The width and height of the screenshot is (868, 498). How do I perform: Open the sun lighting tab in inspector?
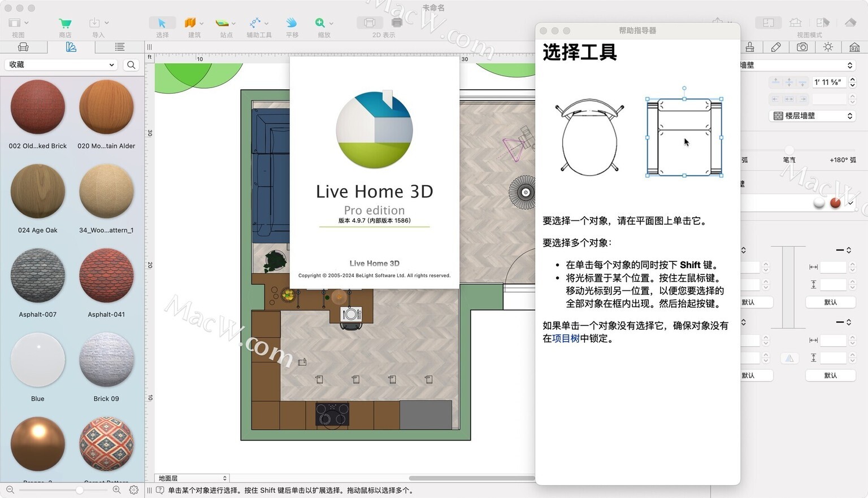[x=828, y=47]
